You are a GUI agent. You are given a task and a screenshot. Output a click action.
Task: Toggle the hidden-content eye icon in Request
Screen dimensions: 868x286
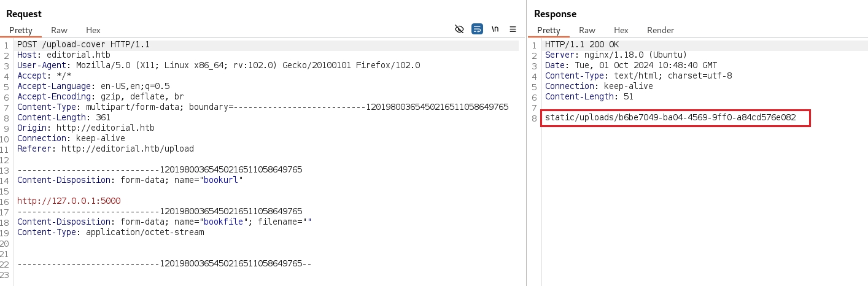pyautogui.click(x=459, y=29)
